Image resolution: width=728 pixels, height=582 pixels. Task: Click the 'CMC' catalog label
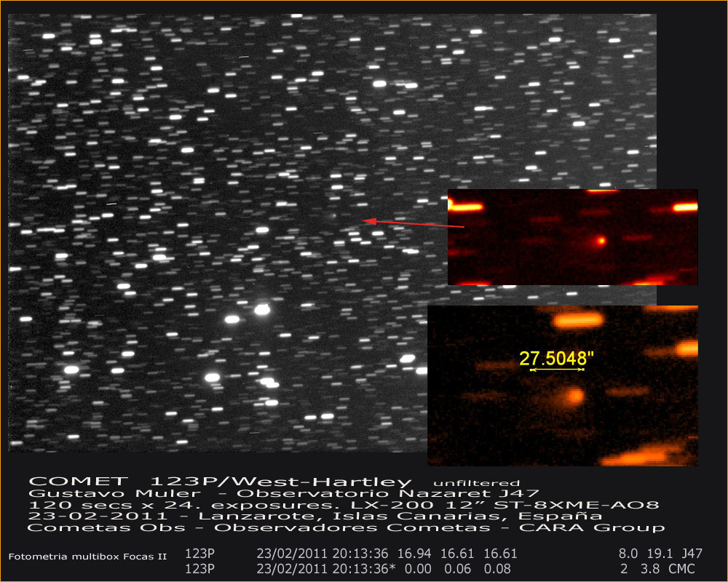(x=681, y=569)
